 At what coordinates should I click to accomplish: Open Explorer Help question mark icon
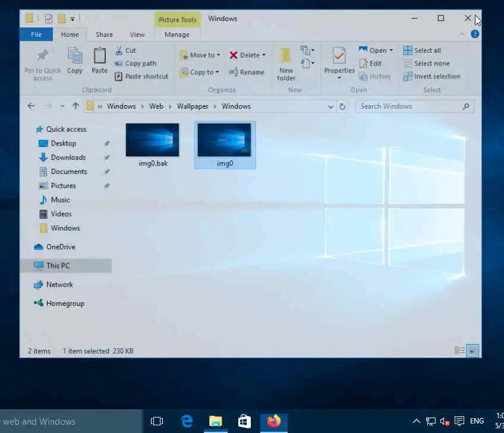475,34
